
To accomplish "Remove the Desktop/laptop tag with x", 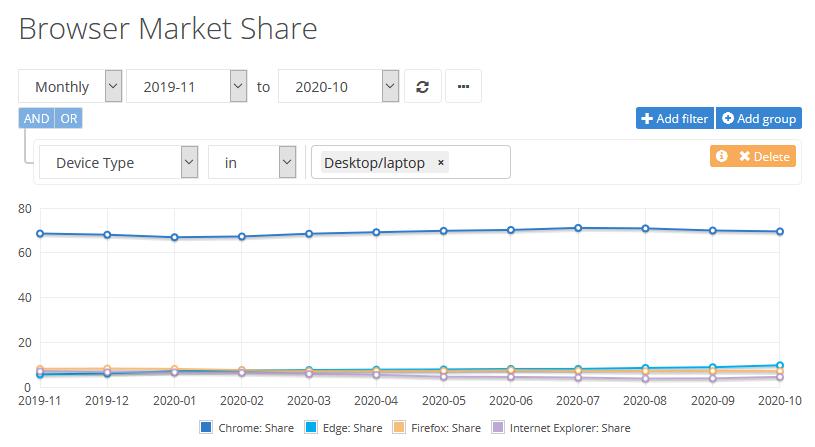I will pyautogui.click(x=441, y=163).
